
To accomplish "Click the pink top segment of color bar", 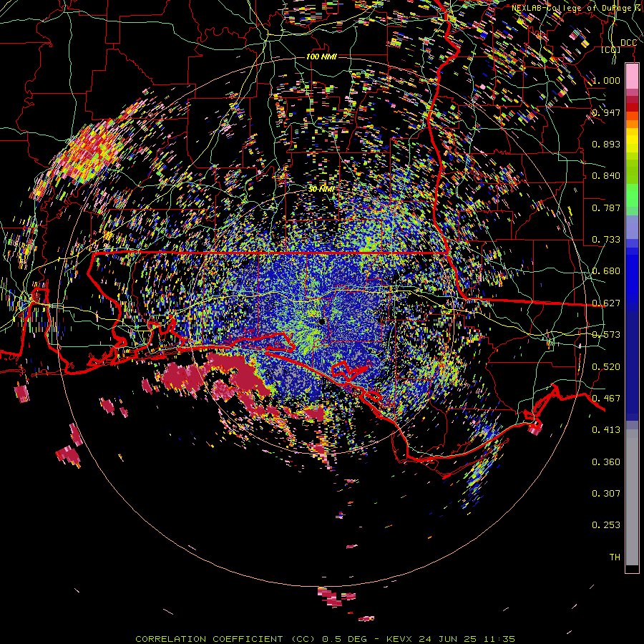I will pos(632,77).
